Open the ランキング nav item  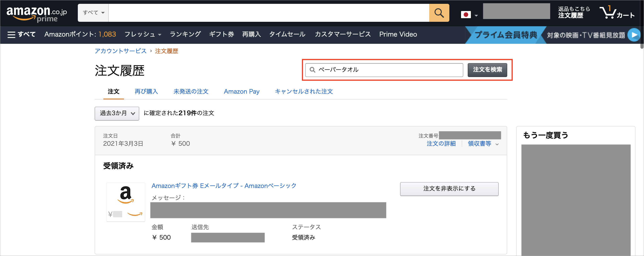185,35
